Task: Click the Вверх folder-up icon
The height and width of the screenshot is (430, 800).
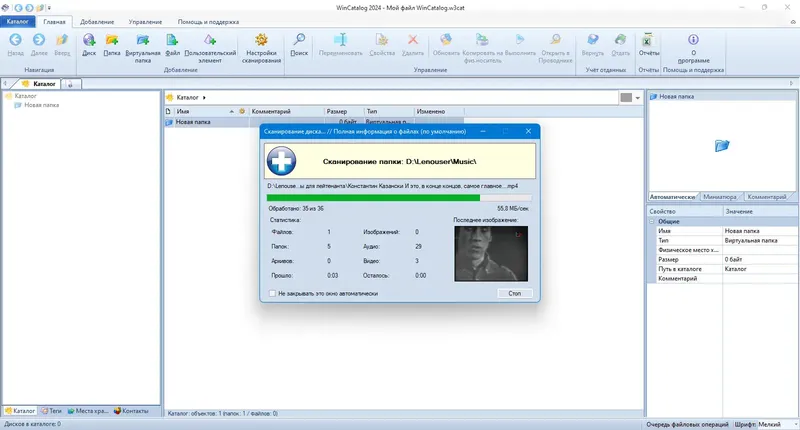Action: 62,40
